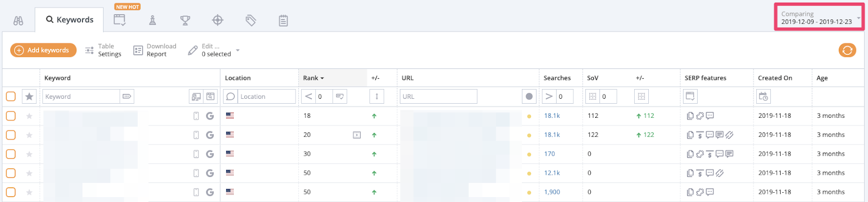Image resolution: width=868 pixels, height=202 pixels.
Task: Click the Keyword filter input field
Action: [81, 97]
